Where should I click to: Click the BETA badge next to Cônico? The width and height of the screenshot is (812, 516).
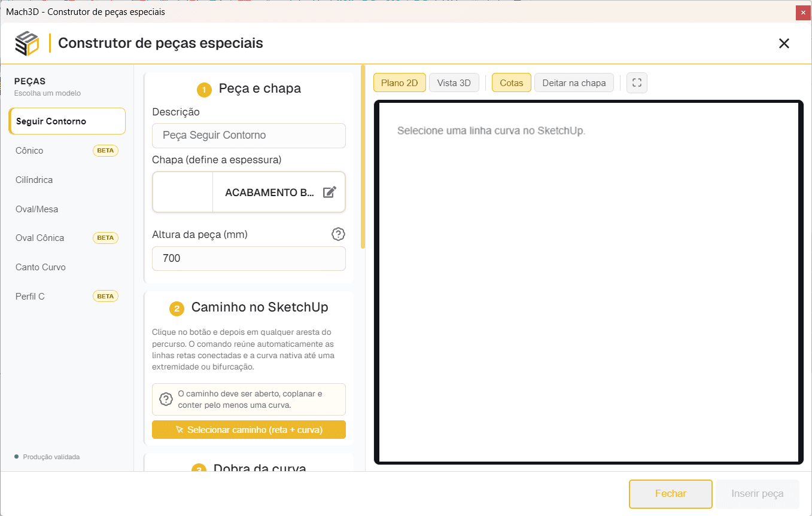click(x=105, y=151)
